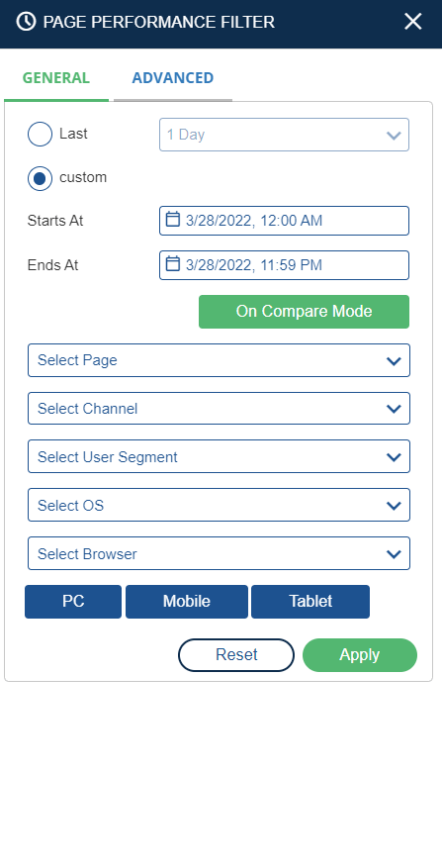Click the calendar icon in the Ends At field
Image resolution: width=442 pixels, height=868 pixels.
tap(173, 263)
